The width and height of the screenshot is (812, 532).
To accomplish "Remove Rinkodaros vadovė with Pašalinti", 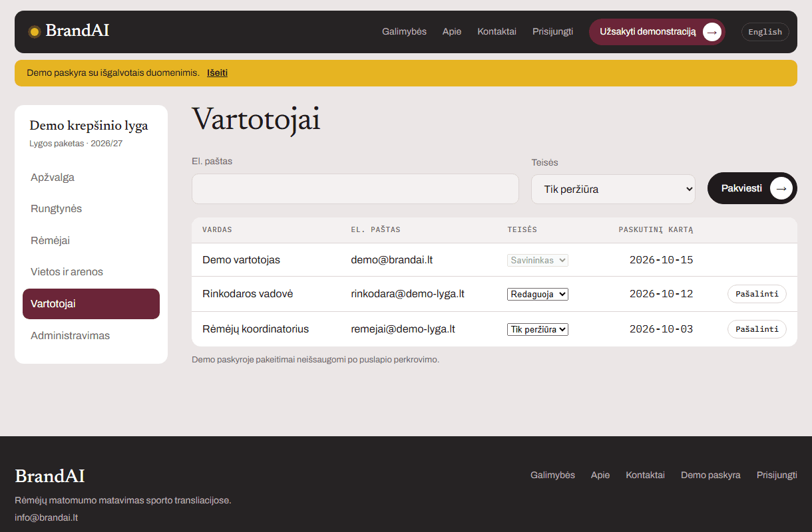I will coord(757,294).
